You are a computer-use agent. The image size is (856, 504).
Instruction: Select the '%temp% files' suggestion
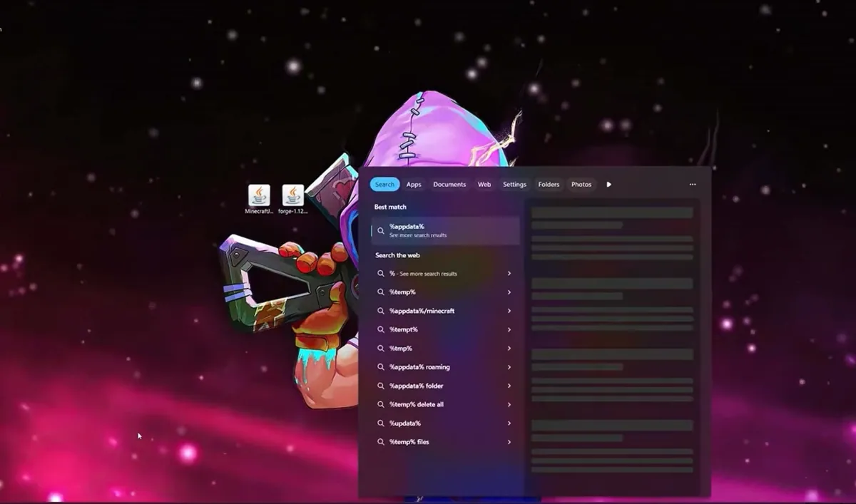[x=445, y=442]
